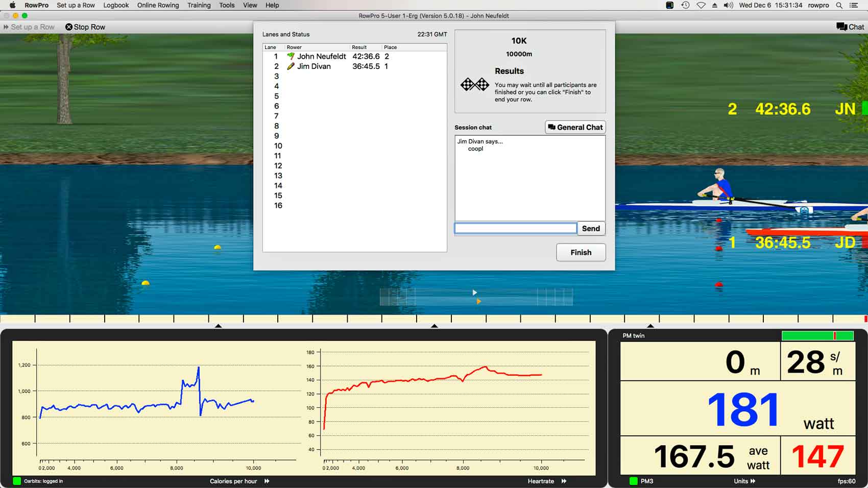Open the Training menu
This screenshot has height=488, width=868.
pyautogui.click(x=199, y=5)
